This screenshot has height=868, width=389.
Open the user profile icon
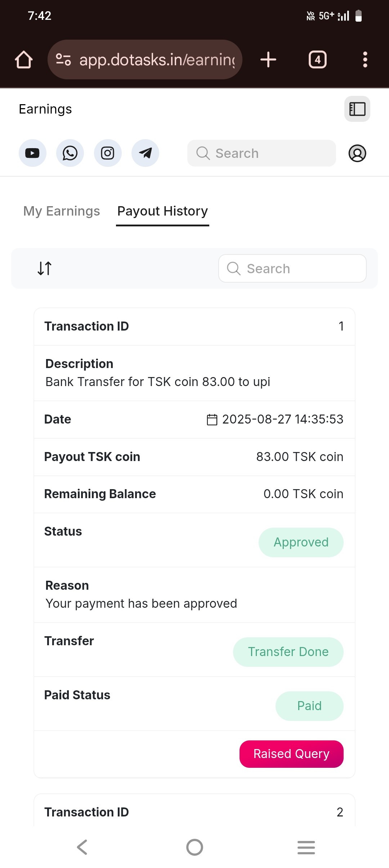coord(357,153)
